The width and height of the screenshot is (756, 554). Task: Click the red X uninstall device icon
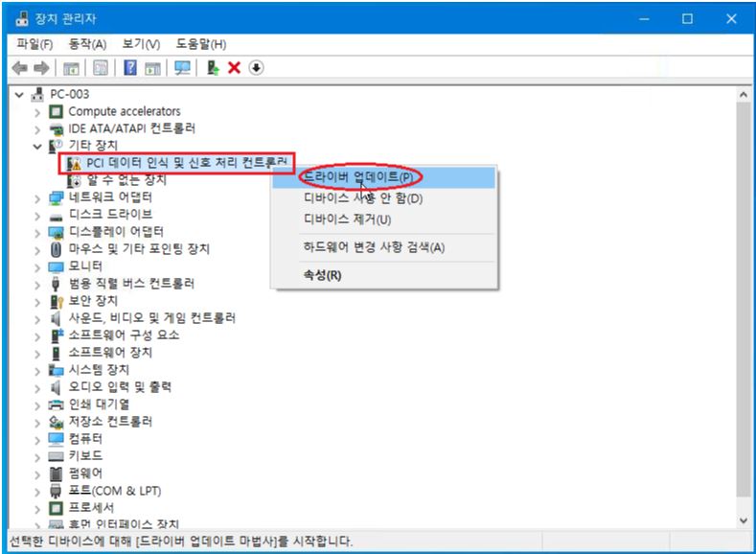tap(234, 68)
